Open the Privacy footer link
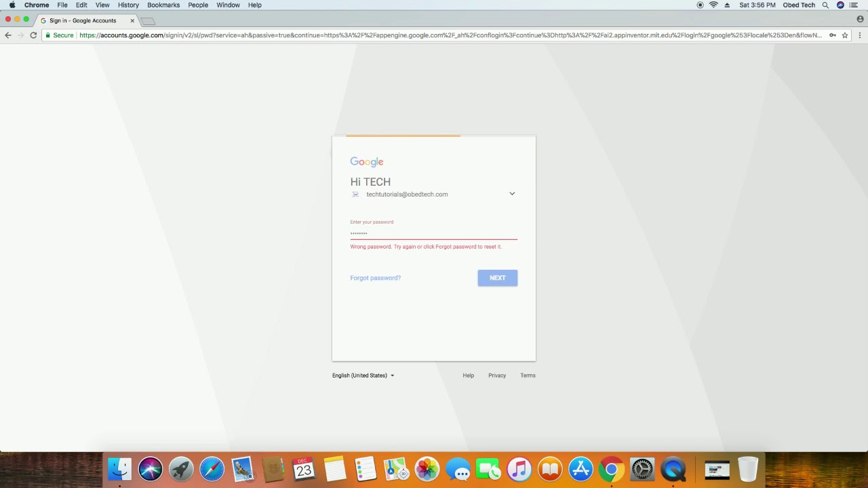This screenshot has height=488, width=868. (x=497, y=375)
